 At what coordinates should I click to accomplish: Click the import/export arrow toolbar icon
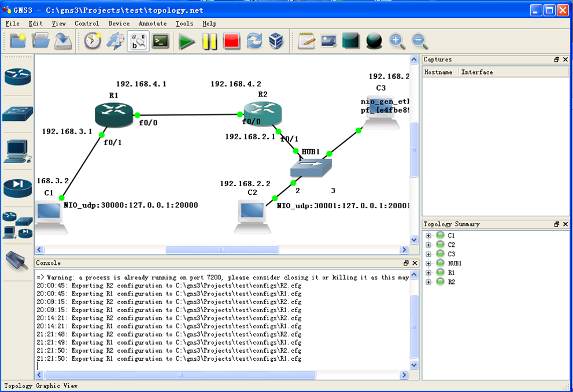click(115, 41)
